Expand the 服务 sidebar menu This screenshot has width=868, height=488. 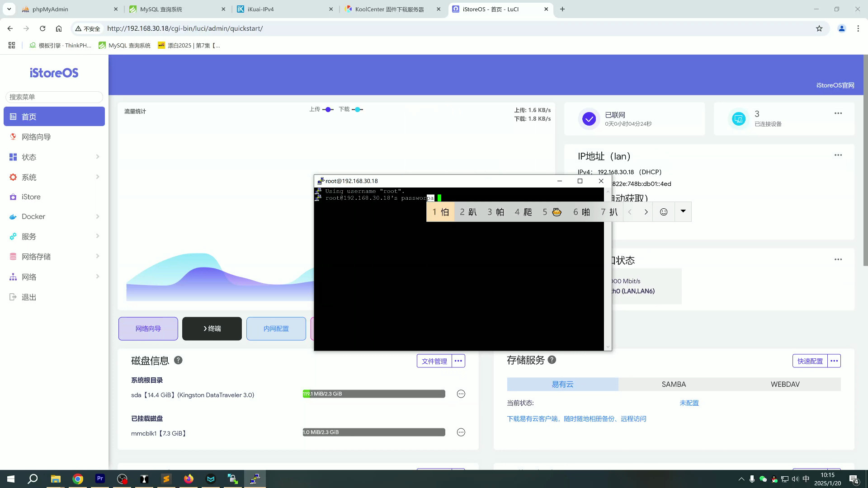[54, 236]
